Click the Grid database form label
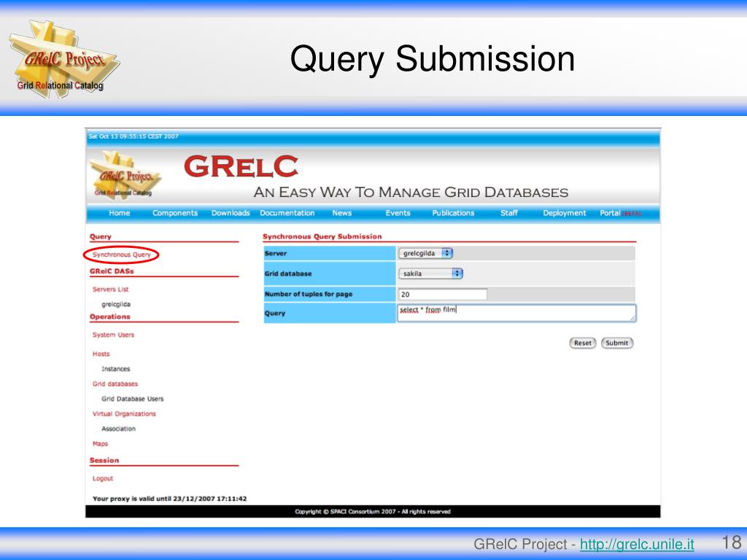747x560 pixels. click(x=288, y=274)
